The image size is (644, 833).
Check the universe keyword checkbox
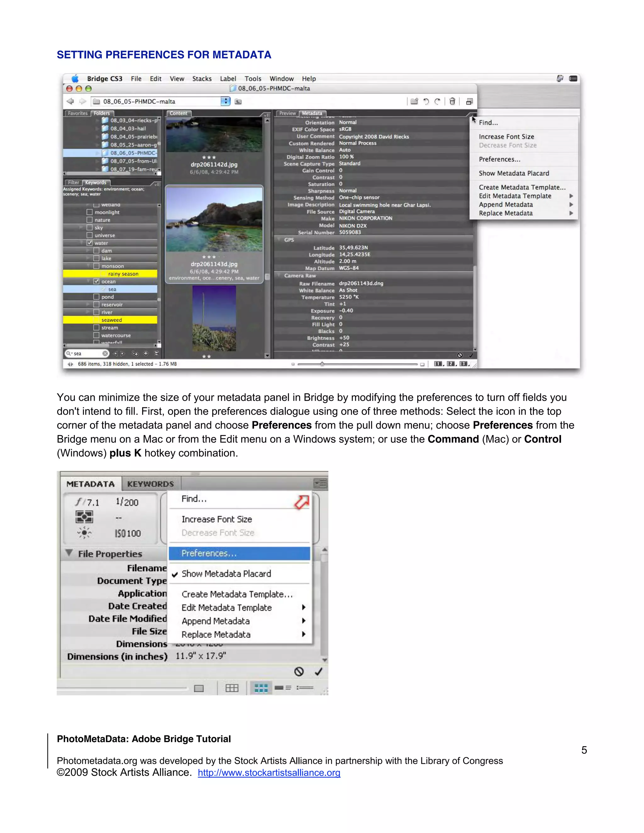[90, 235]
